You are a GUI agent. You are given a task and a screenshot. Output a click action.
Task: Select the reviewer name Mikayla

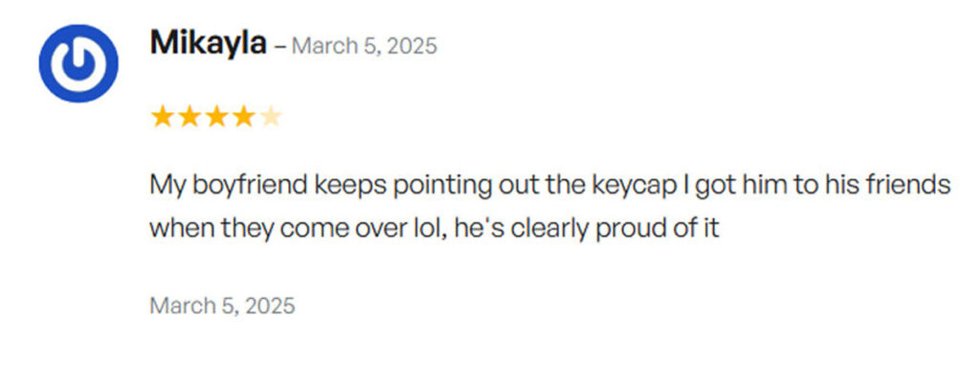pos(208,44)
